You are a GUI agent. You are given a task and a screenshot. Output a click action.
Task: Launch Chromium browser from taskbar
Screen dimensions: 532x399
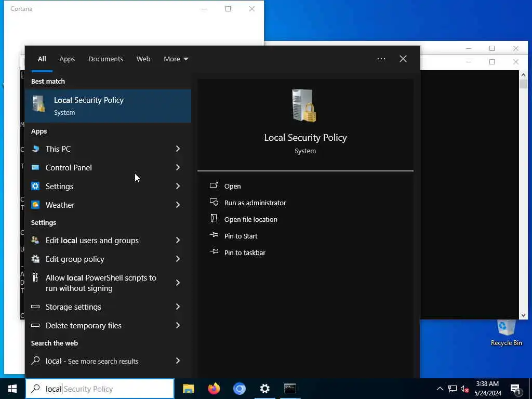click(x=239, y=389)
